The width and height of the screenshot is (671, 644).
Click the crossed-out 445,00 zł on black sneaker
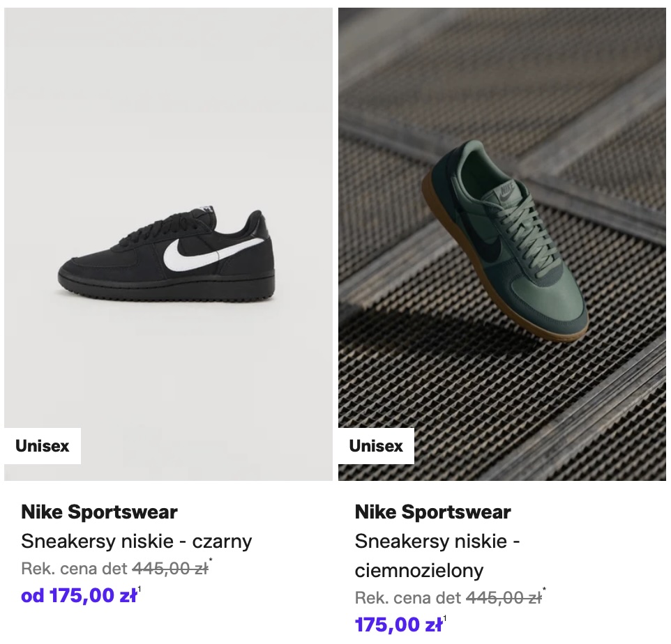[x=169, y=569]
